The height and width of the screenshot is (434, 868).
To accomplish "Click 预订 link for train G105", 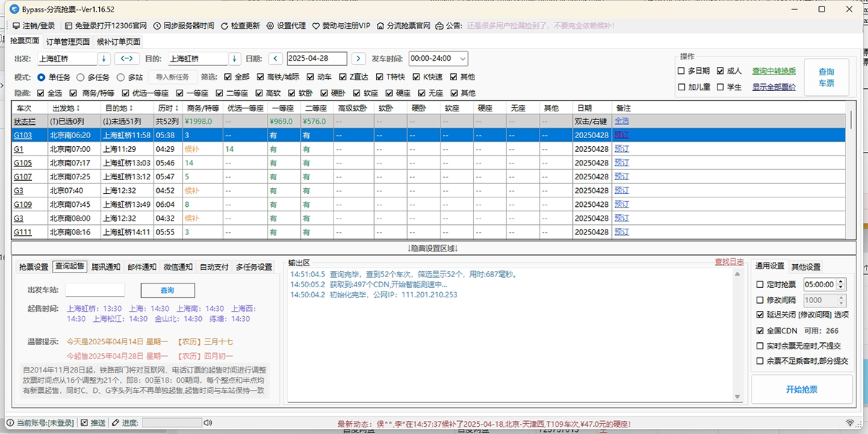I will coord(621,162).
